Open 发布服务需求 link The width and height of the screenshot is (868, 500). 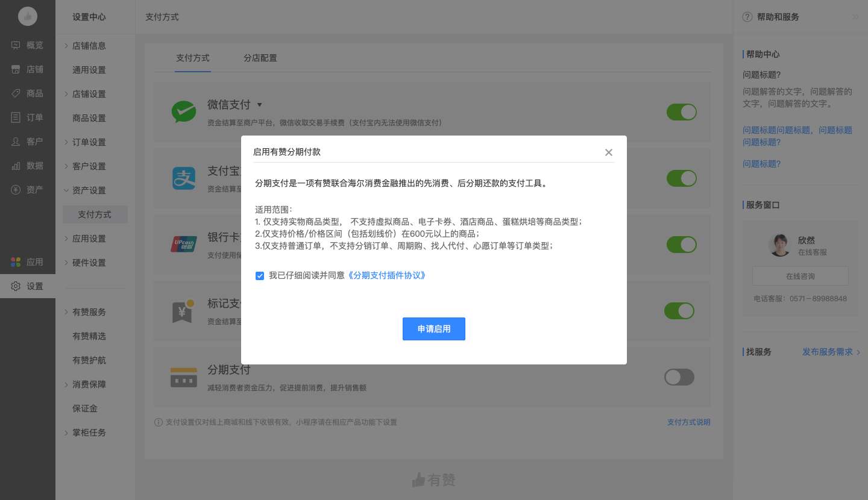[x=831, y=352]
